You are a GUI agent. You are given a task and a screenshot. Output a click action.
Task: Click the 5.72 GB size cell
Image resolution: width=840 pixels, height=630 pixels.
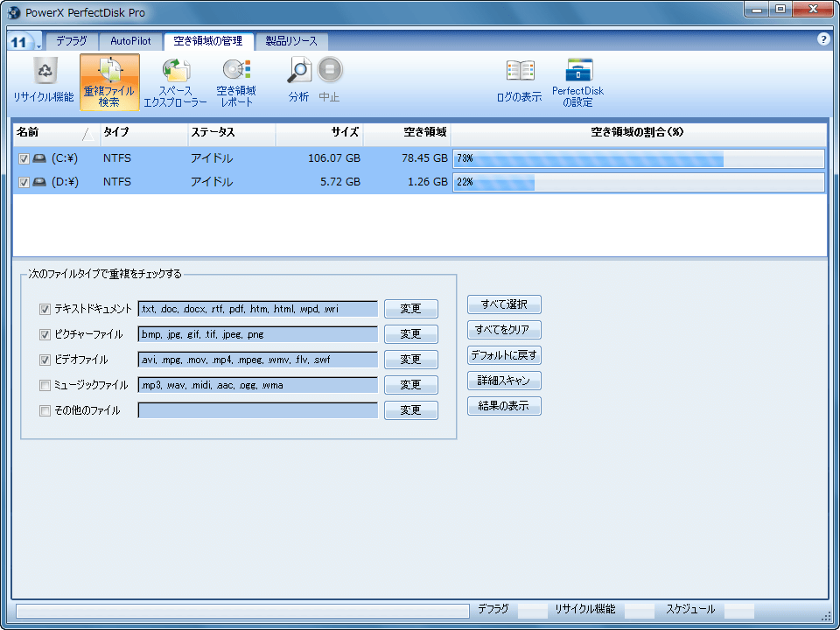click(x=340, y=182)
